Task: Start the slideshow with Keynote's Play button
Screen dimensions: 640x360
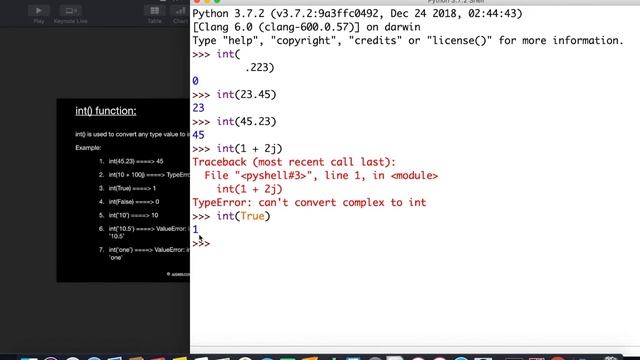Action: pos(39,11)
